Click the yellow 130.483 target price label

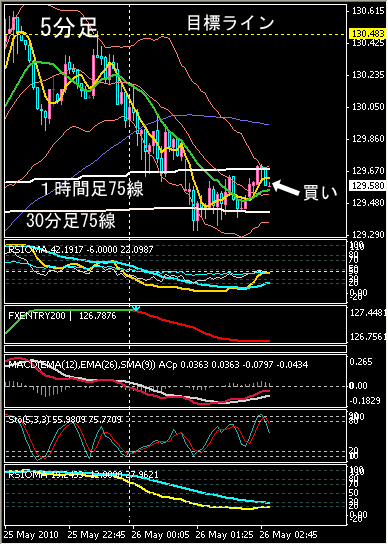[368, 34]
